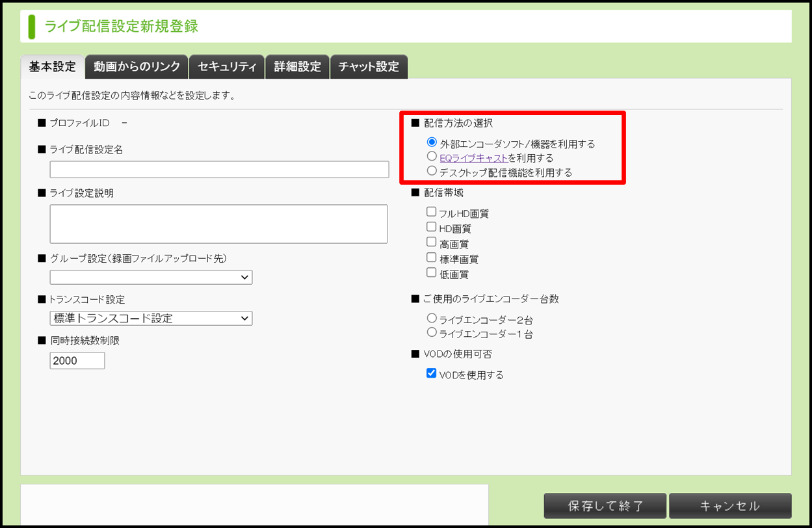Viewport: 812px width, 528px height.
Task: Open the セキュリティ tab
Action: tap(227, 67)
